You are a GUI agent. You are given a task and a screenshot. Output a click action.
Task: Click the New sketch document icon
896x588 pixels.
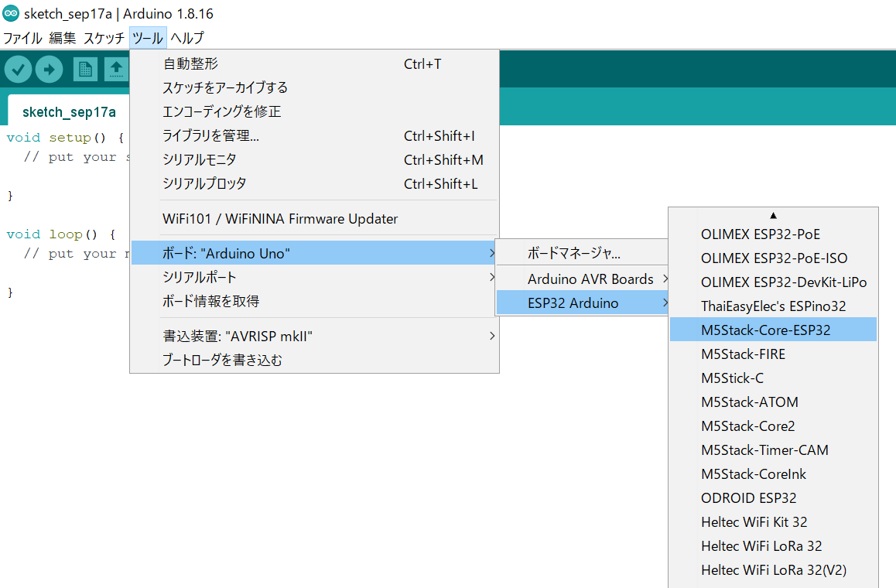tap(85, 70)
